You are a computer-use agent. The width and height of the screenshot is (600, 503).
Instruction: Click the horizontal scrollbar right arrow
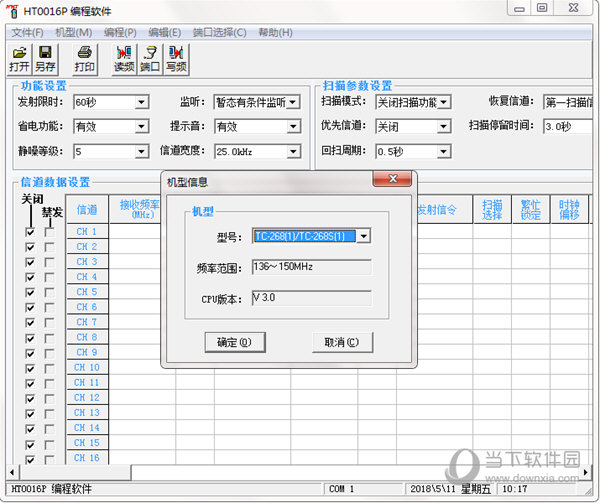[585, 472]
